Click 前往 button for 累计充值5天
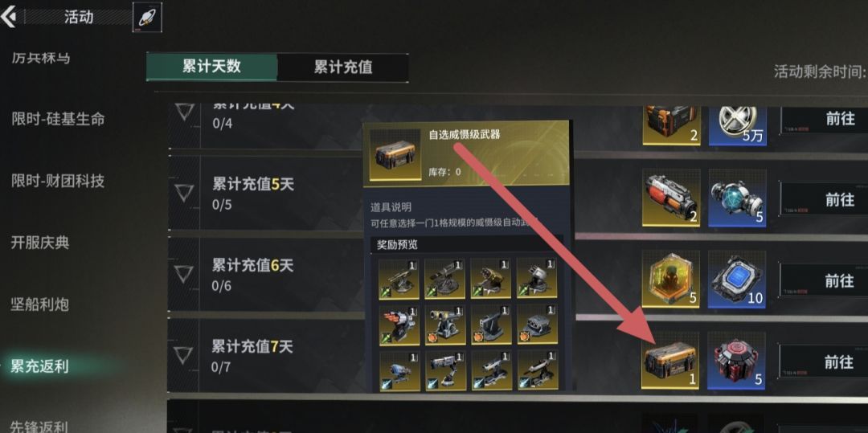 pyautogui.click(x=823, y=199)
